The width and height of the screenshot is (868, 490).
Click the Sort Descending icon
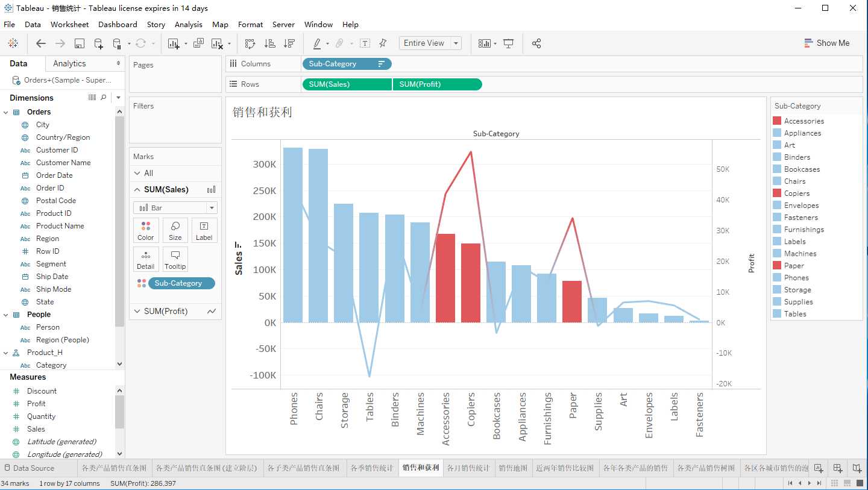[289, 43]
